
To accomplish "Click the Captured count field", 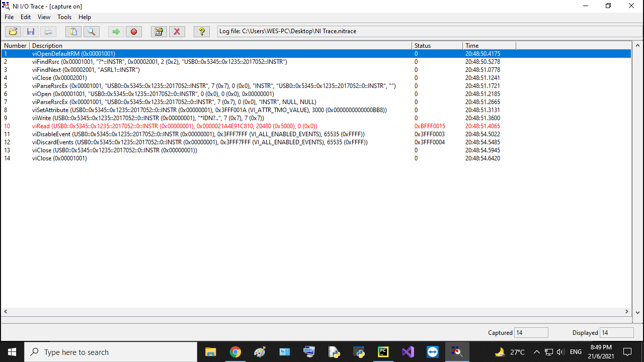I will point(531,332).
